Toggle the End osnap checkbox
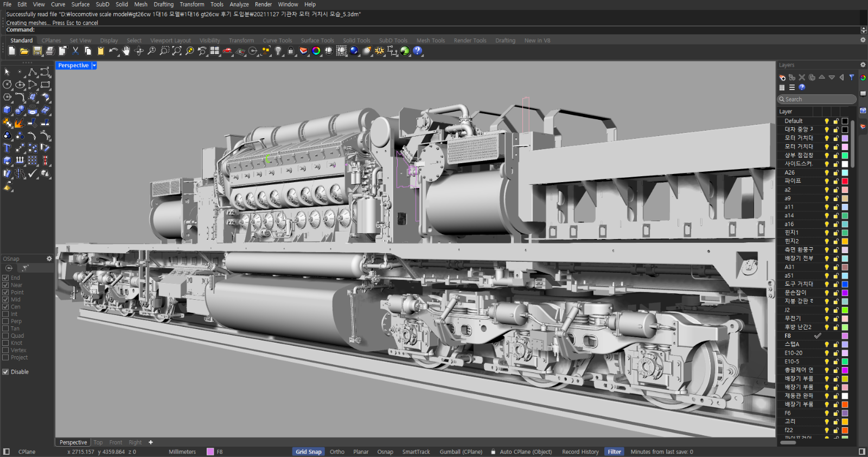This screenshot has width=868, height=457. pos(5,278)
